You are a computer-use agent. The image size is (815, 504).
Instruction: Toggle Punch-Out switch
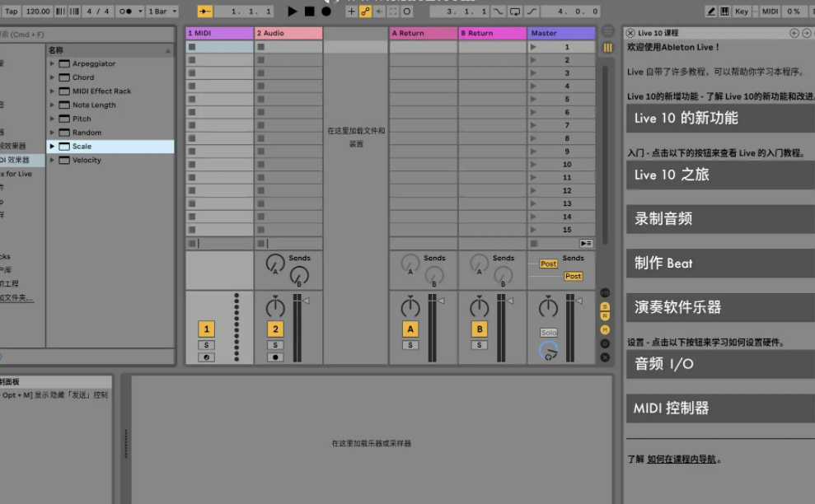click(x=532, y=11)
